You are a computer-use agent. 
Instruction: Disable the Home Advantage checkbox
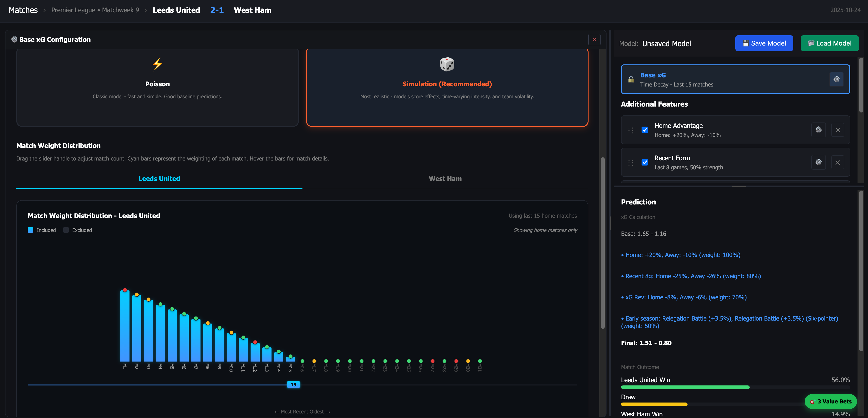[x=645, y=130]
